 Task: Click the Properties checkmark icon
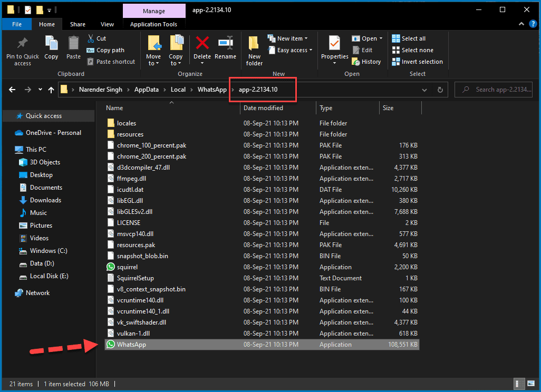pos(334,43)
